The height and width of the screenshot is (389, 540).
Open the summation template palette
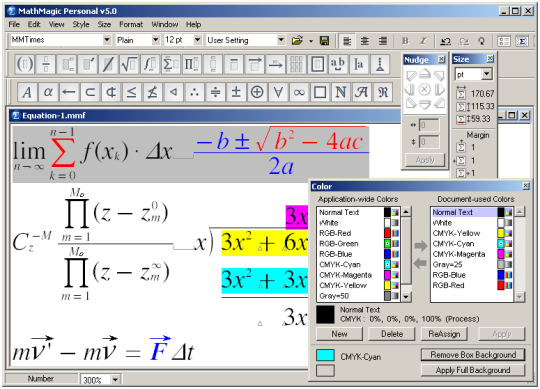(170, 64)
